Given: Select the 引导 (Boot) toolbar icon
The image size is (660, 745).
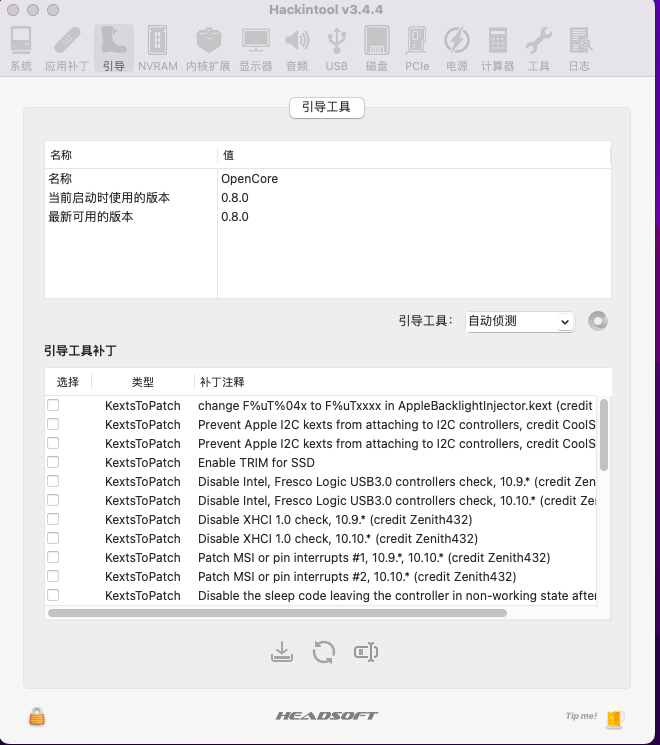Looking at the screenshot, I should point(114,49).
